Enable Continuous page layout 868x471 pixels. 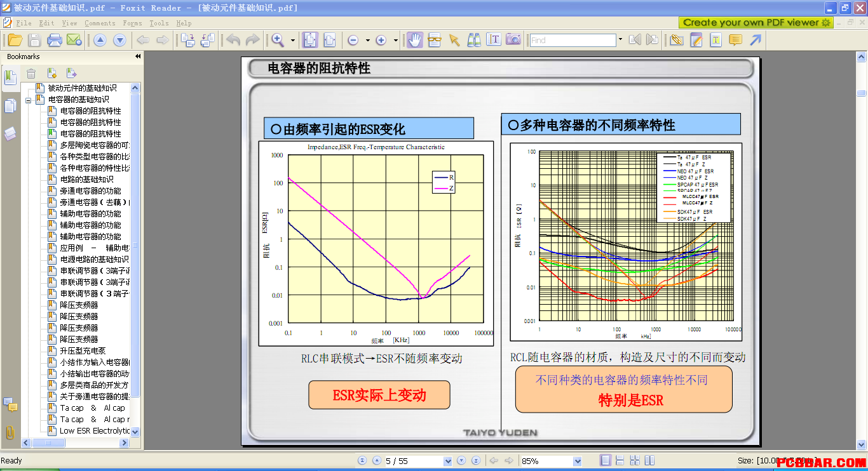pyautogui.click(x=620, y=461)
